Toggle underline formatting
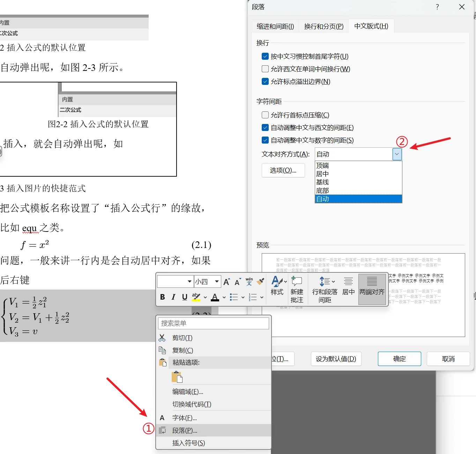476x454 pixels. (x=184, y=297)
